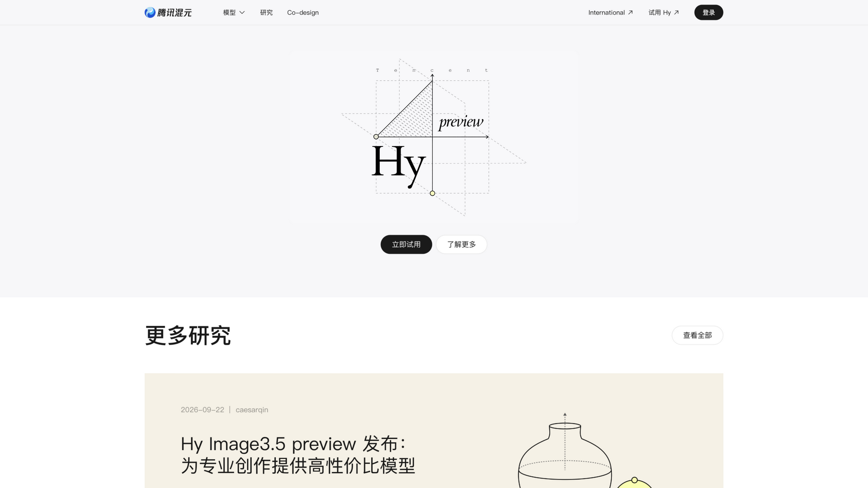Viewport: 868px width, 488px height.
Task: Click the 试用 Hy link
Action: [x=664, y=13]
